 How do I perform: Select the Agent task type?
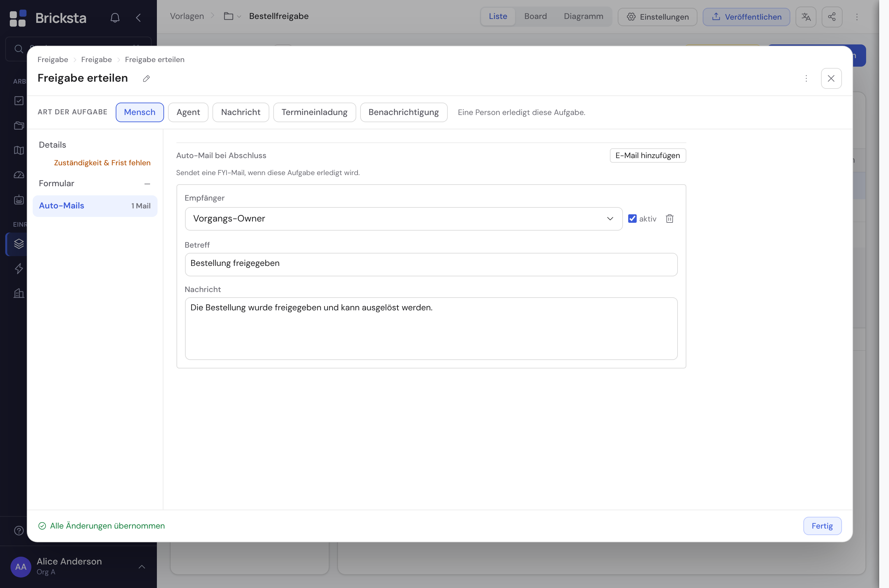point(188,112)
